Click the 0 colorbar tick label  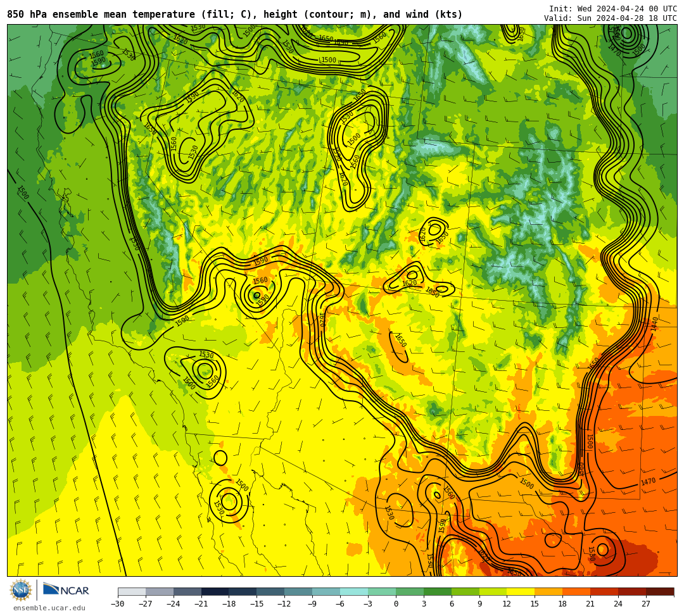(396, 604)
